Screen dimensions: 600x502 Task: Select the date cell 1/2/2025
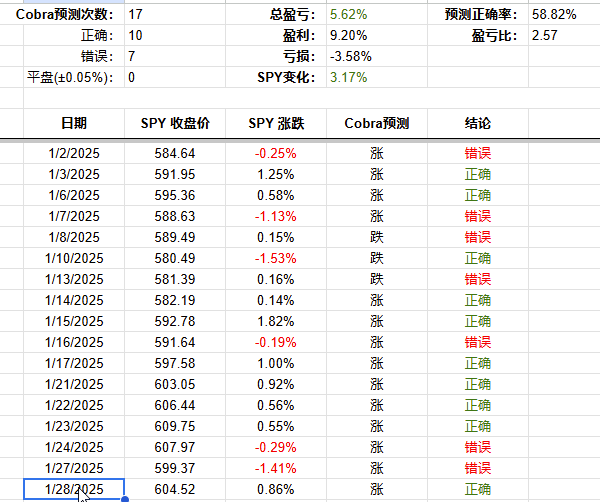click(74, 153)
